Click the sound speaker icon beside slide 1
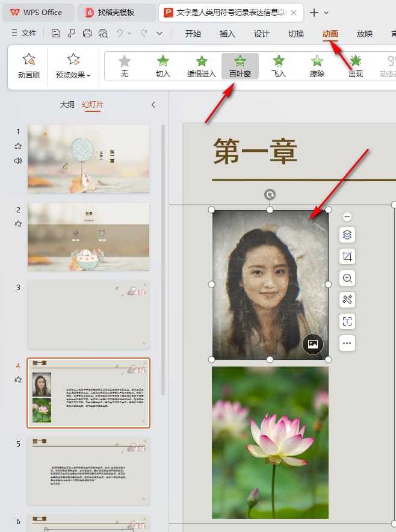The height and width of the screenshot is (532, 396). click(18, 161)
